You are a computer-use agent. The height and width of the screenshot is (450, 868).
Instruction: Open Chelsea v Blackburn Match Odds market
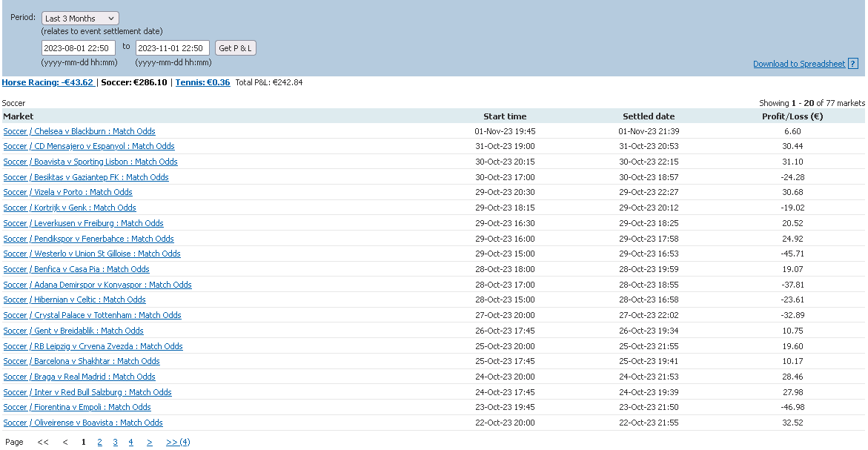tap(79, 131)
